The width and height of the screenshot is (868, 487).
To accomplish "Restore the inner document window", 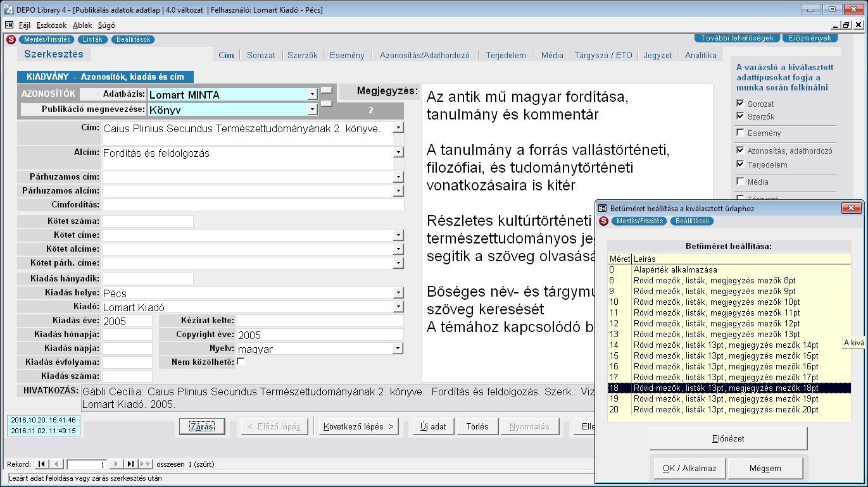I will (x=846, y=25).
